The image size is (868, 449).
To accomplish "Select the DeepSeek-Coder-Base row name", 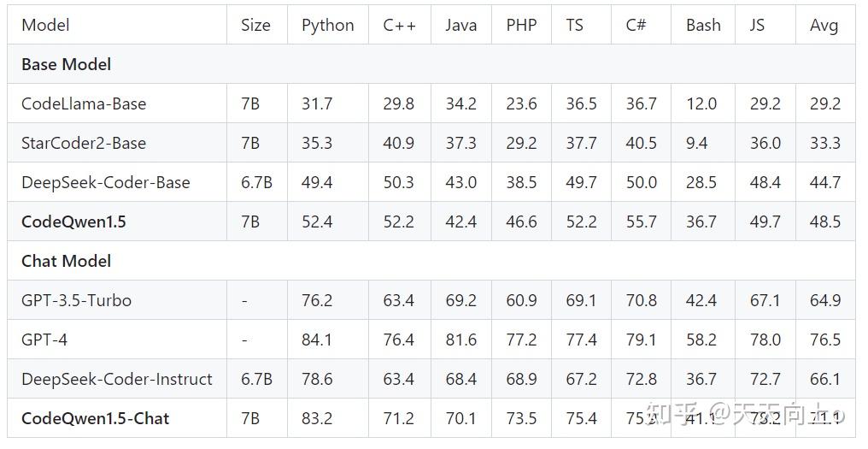I will pos(105,182).
